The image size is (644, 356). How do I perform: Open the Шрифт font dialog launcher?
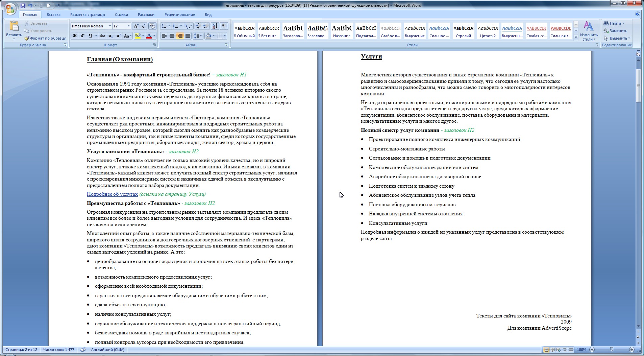tap(155, 45)
